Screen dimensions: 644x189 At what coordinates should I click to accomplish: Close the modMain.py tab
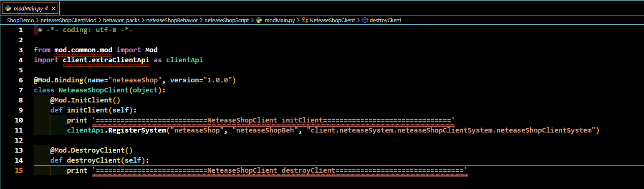pyautogui.click(x=53, y=8)
